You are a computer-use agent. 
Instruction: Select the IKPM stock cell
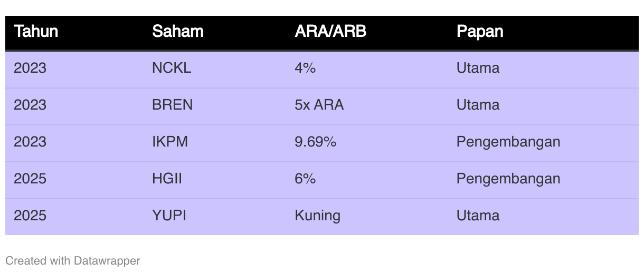[170, 142]
